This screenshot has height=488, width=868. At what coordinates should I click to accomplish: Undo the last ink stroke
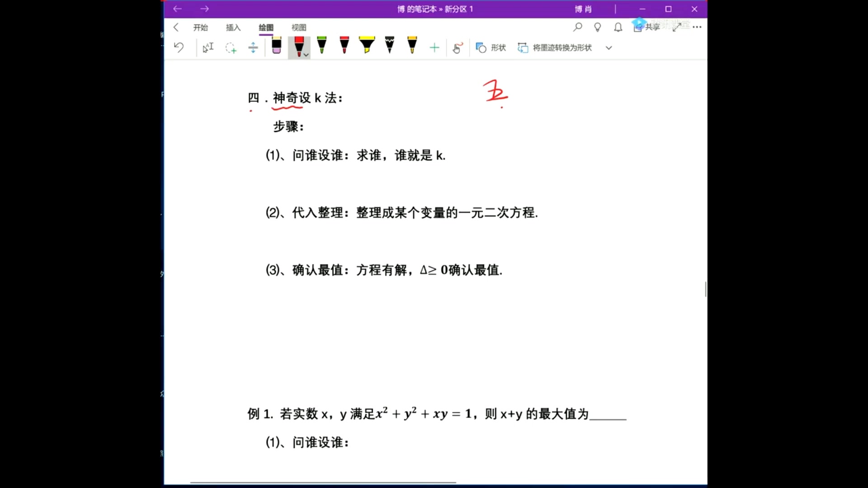179,47
